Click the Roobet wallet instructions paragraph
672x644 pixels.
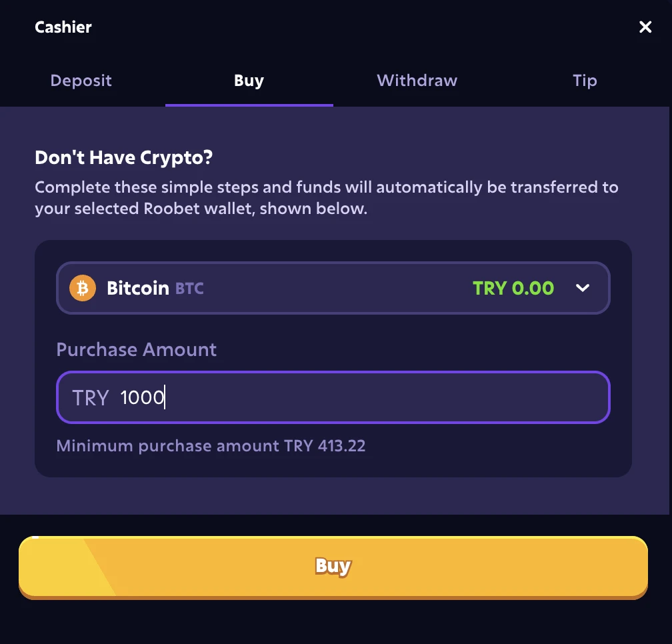tap(327, 198)
